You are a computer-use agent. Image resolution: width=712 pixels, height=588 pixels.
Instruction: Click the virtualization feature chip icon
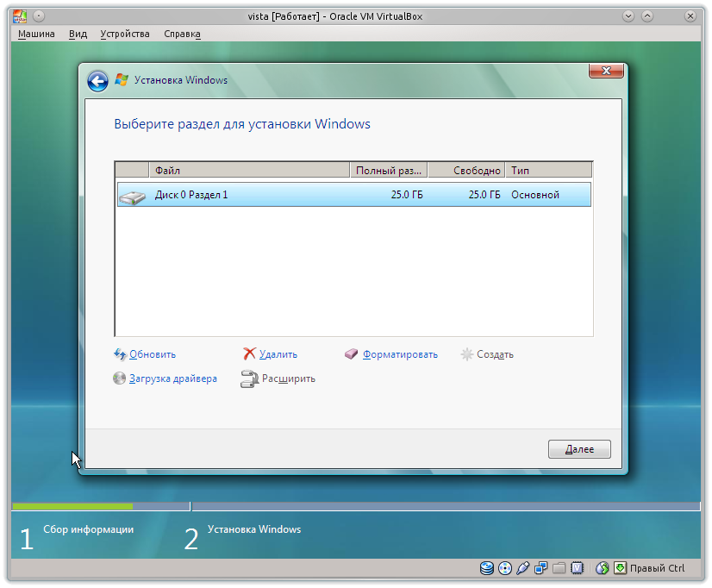pyautogui.click(x=578, y=568)
